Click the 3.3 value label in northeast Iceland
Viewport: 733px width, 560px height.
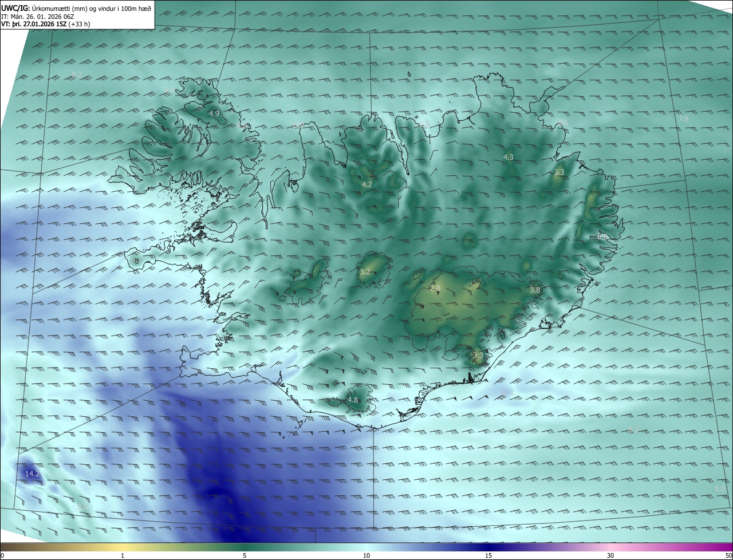[x=559, y=172]
